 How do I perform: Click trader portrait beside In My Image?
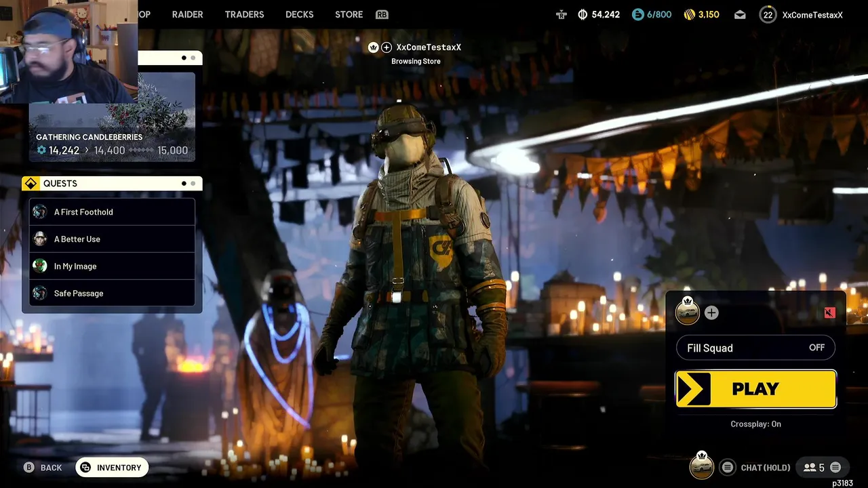(x=40, y=266)
